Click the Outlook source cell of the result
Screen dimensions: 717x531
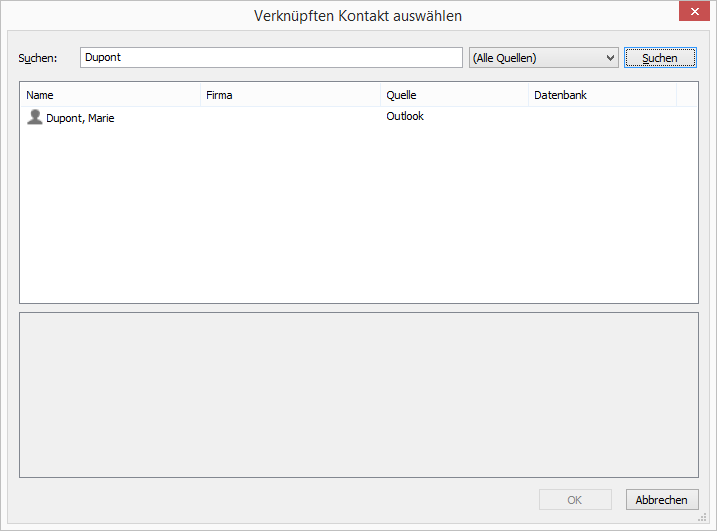[405, 117]
